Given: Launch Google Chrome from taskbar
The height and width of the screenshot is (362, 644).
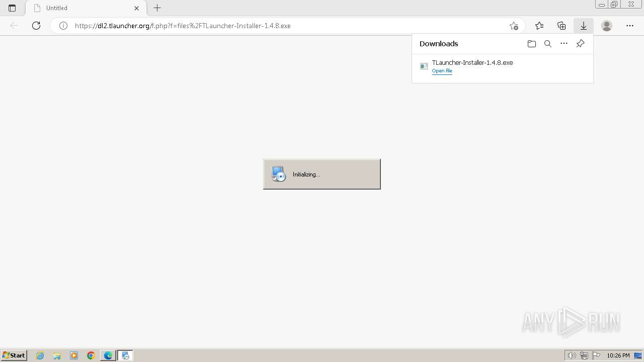Looking at the screenshot, I should [x=91, y=355].
